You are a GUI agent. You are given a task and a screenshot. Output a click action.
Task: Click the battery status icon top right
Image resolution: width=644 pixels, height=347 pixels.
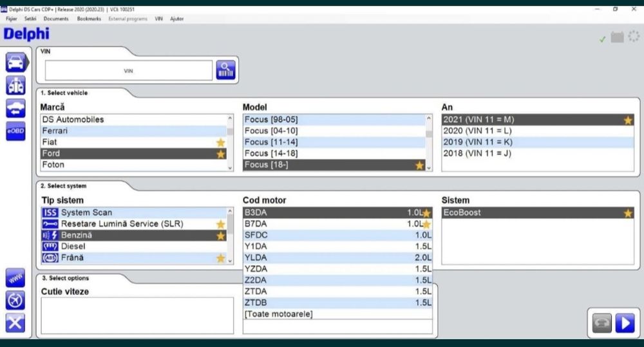[x=618, y=37]
